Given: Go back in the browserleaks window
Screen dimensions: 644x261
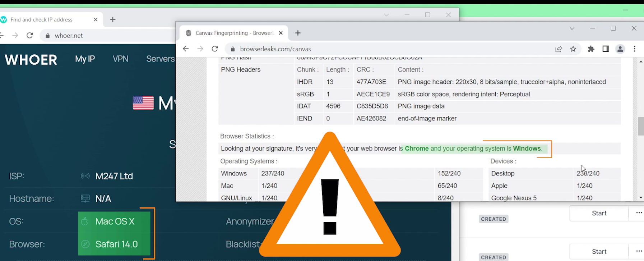Looking at the screenshot, I should pos(185,49).
